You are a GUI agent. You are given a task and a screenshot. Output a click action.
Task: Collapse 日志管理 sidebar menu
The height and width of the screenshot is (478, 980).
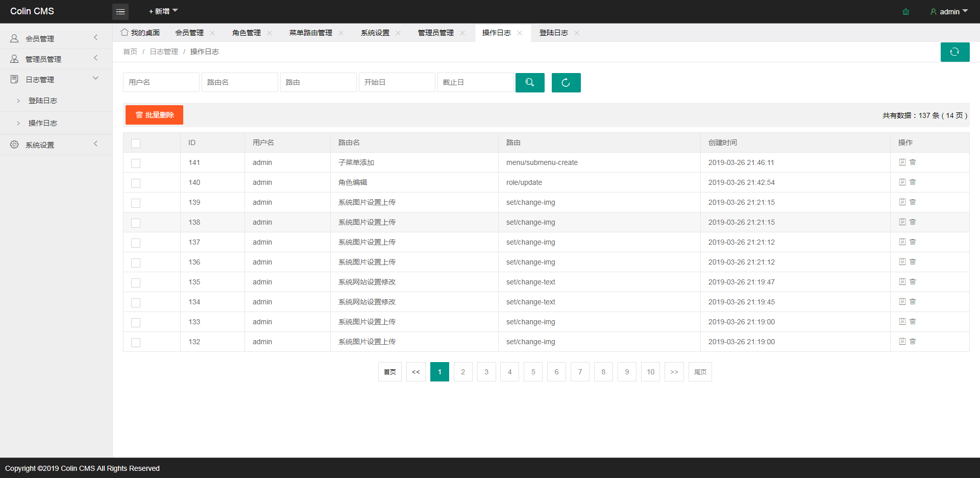click(56, 79)
